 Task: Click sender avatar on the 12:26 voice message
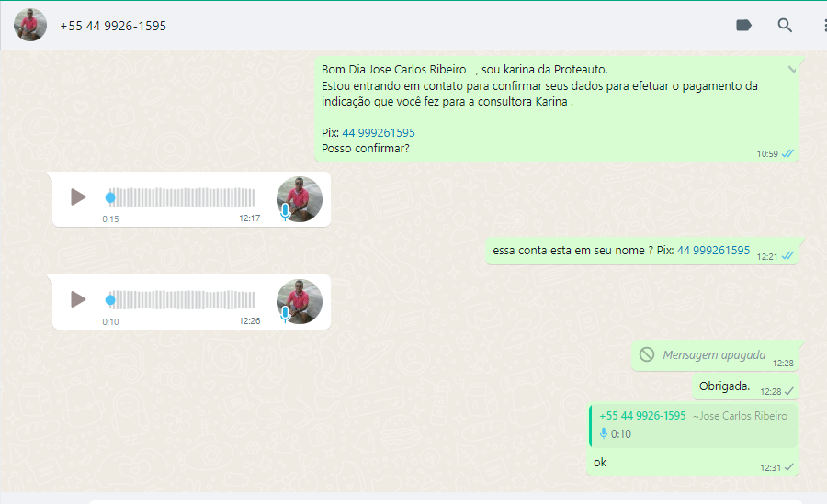click(x=300, y=301)
